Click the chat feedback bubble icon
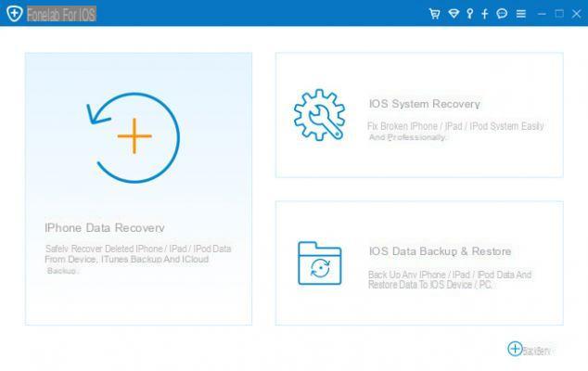 point(502,14)
